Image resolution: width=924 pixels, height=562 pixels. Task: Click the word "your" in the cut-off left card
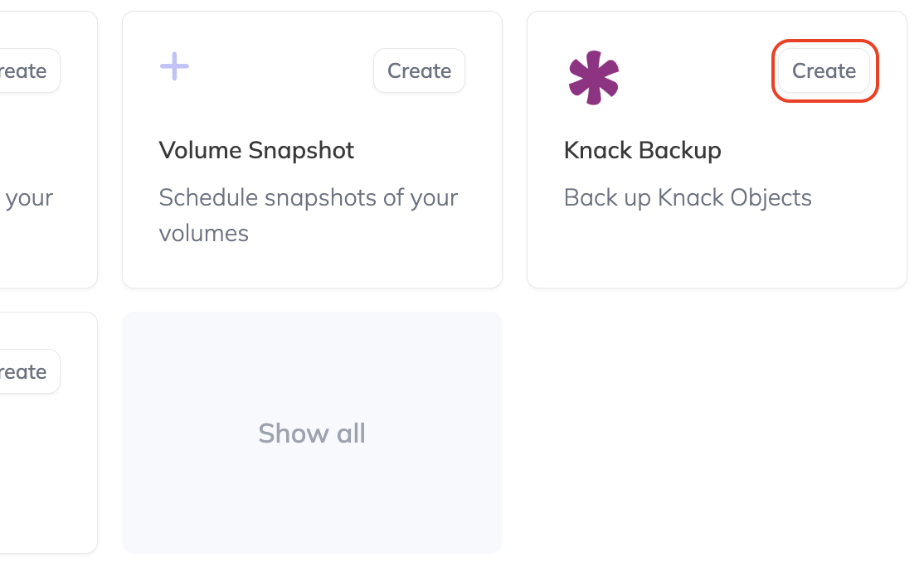tap(29, 198)
